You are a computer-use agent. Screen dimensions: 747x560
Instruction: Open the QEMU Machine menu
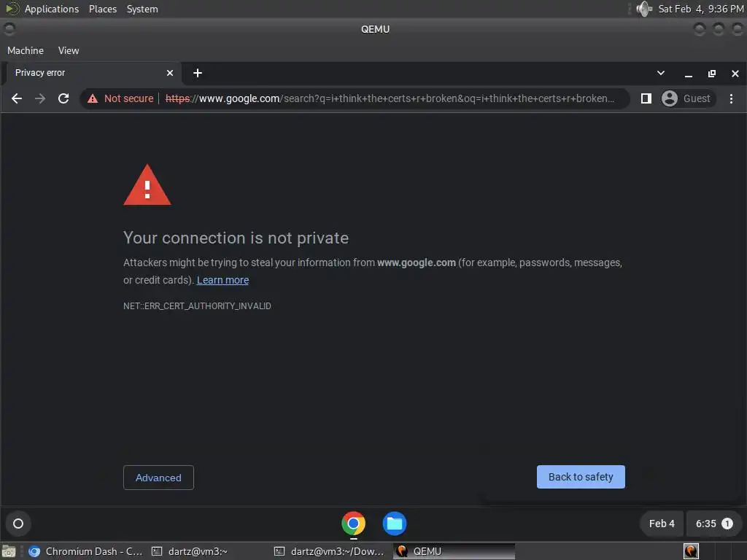26,50
